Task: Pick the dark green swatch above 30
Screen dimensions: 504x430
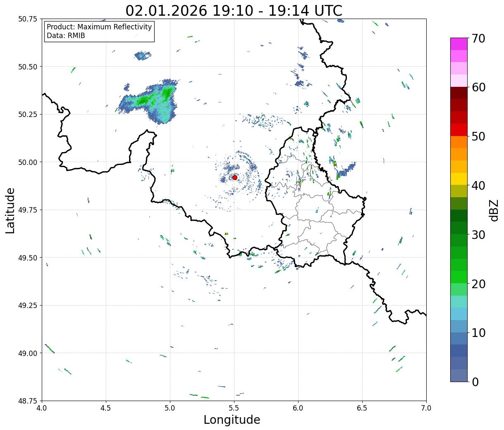Action: (x=459, y=215)
